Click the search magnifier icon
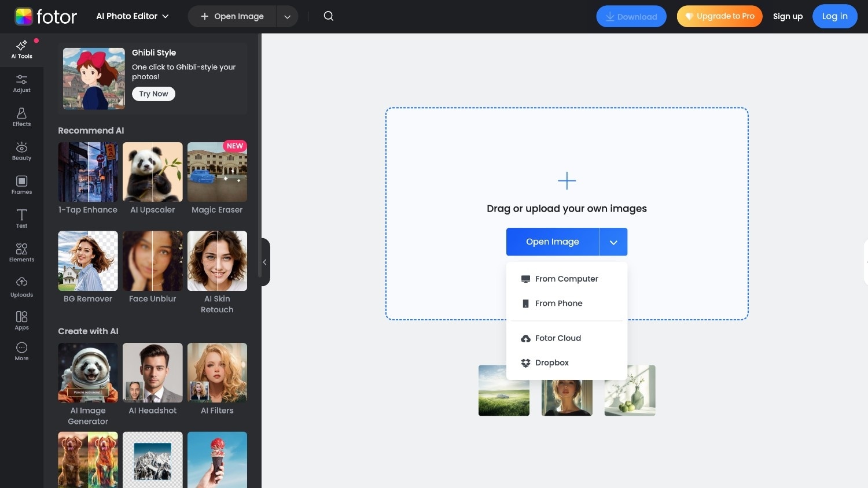 tap(329, 16)
